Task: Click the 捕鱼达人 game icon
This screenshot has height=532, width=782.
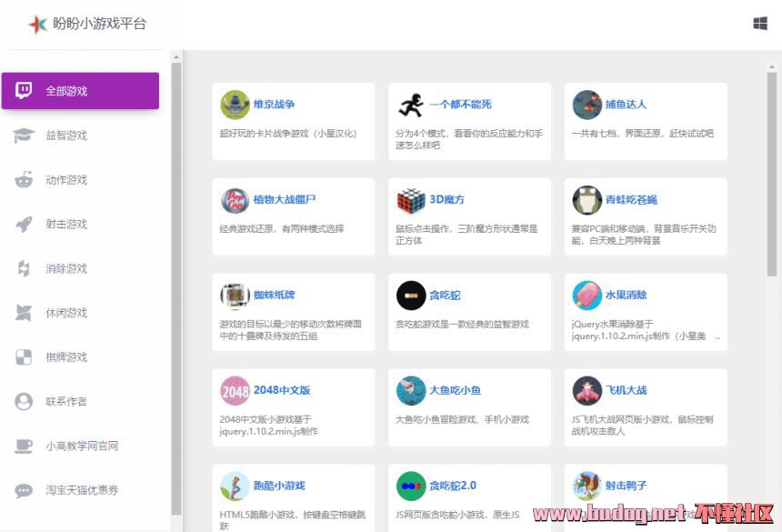Action: 587,105
